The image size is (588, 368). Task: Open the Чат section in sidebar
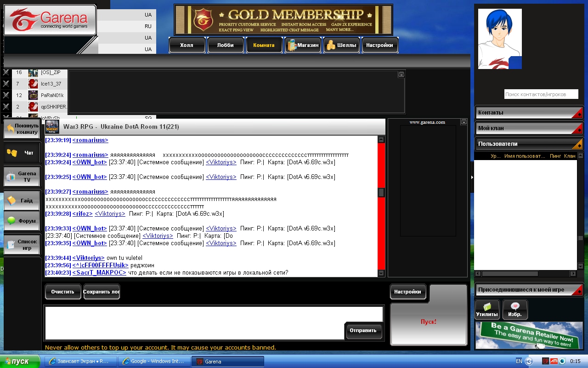[22, 153]
